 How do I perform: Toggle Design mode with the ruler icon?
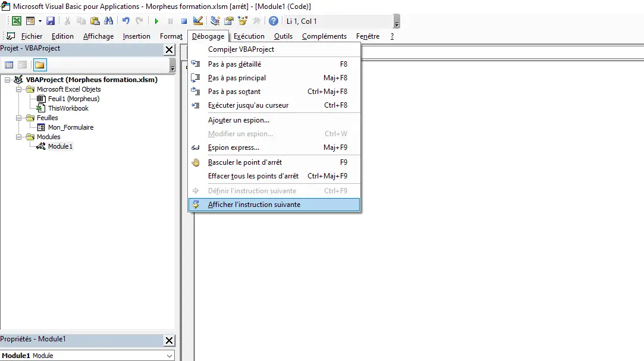[197, 21]
